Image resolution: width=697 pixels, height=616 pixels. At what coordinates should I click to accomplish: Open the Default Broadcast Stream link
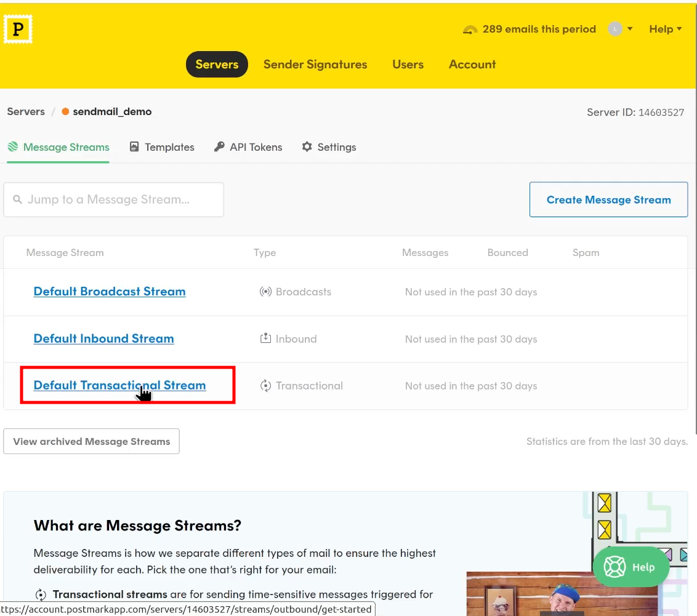[x=110, y=291]
